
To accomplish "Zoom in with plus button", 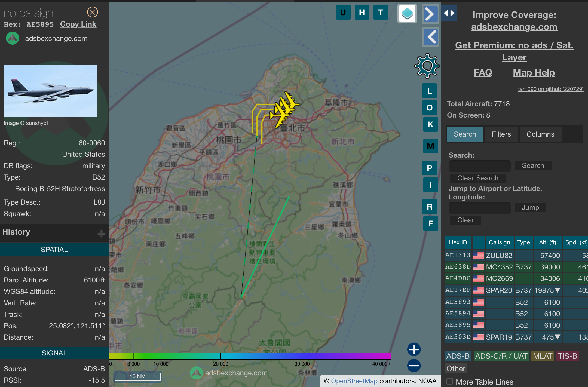I will (x=414, y=349).
